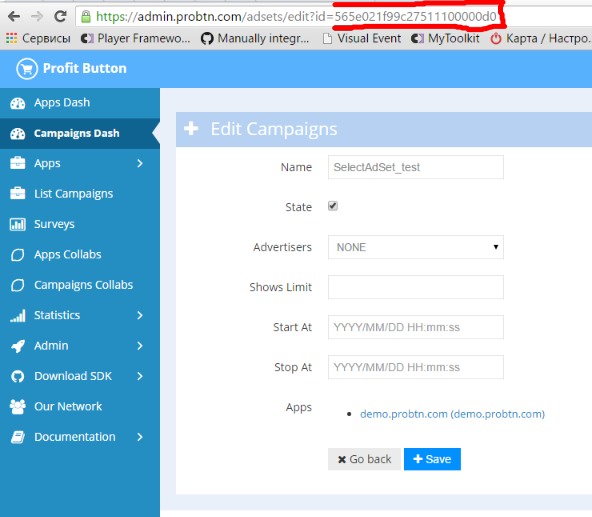Click the Download SDK GitHub icon
Screen dimensions: 592x517
coord(17,376)
